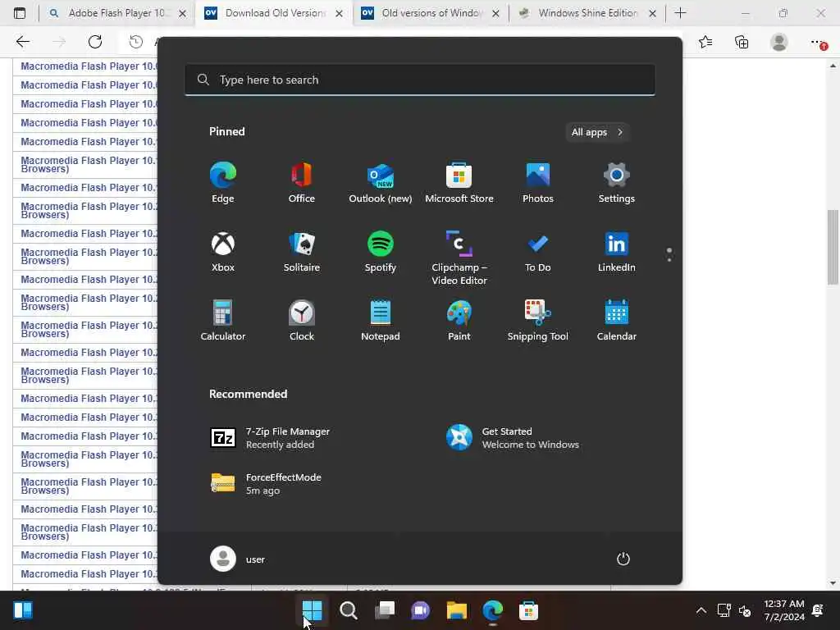Click the page scroll up arrow
Viewport: 840px width, 630px height.
[833, 66]
